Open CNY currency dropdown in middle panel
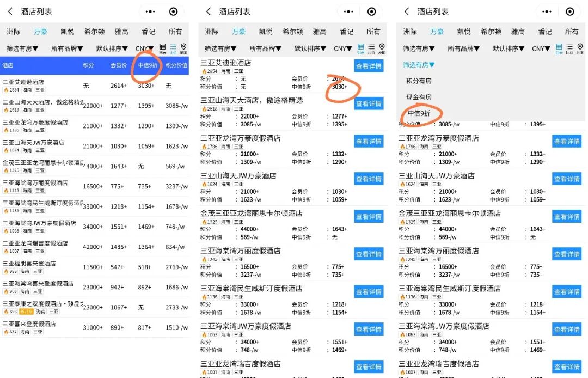 point(343,48)
